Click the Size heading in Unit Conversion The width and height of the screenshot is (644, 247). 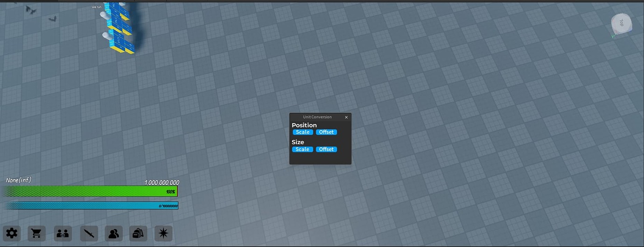click(x=298, y=142)
